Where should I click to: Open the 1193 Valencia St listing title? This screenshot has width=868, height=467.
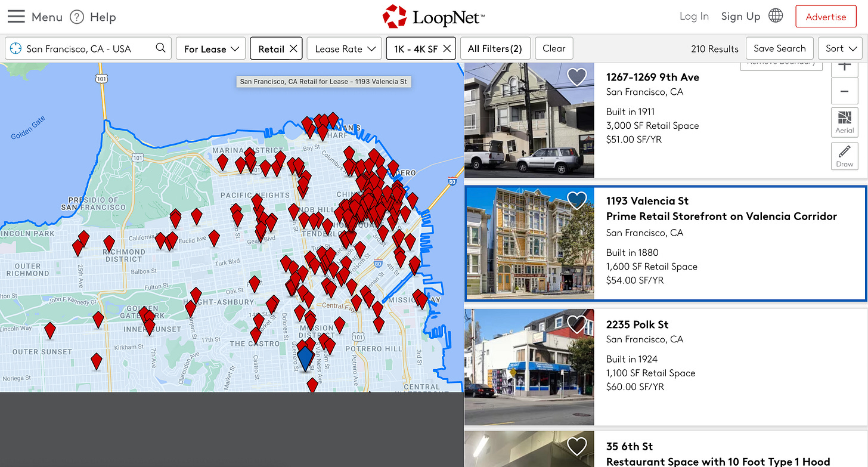(x=647, y=201)
